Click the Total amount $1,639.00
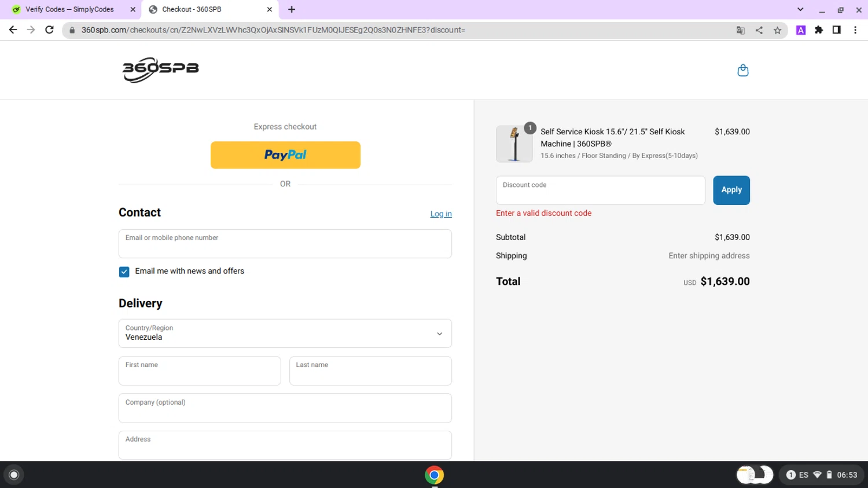 point(725,281)
